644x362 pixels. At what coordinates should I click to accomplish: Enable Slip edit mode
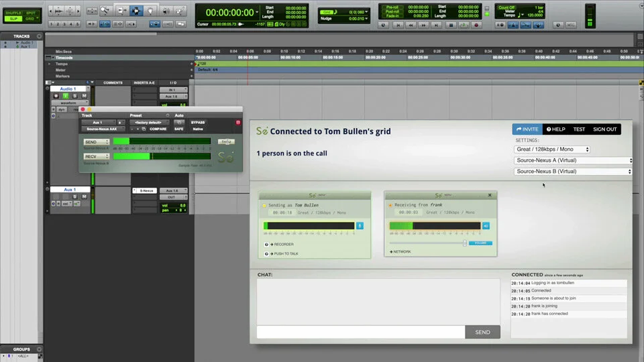(x=14, y=19)
